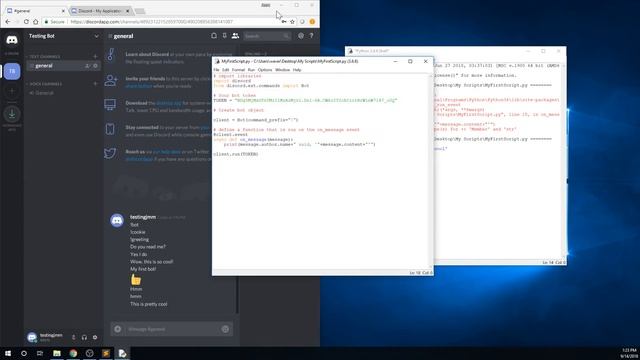640x360 pixels.
Task: Open the File menu in IDLE editor
Action: [216, 70]
